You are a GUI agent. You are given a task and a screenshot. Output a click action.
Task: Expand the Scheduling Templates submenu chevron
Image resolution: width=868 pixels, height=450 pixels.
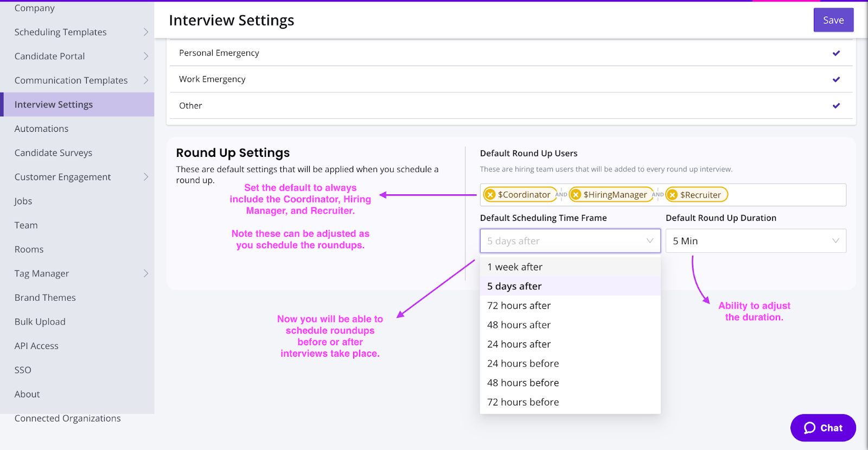pyautogui.click(x=145, y=32)
